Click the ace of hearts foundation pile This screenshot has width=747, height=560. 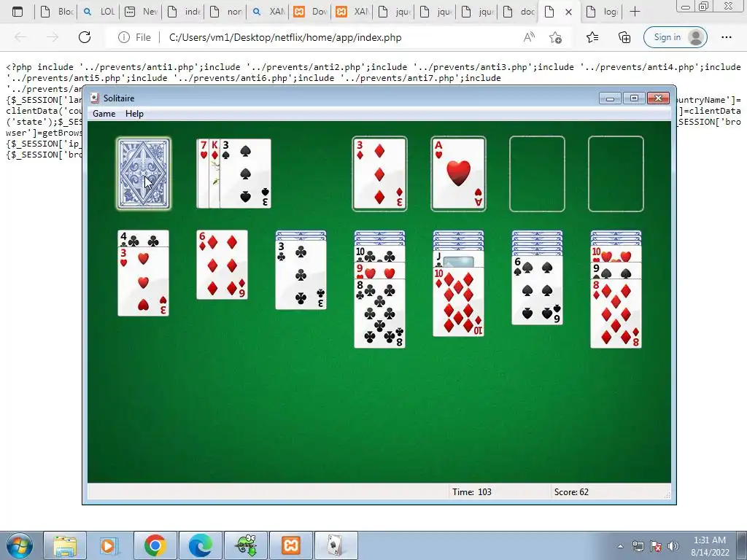[458, 174]
